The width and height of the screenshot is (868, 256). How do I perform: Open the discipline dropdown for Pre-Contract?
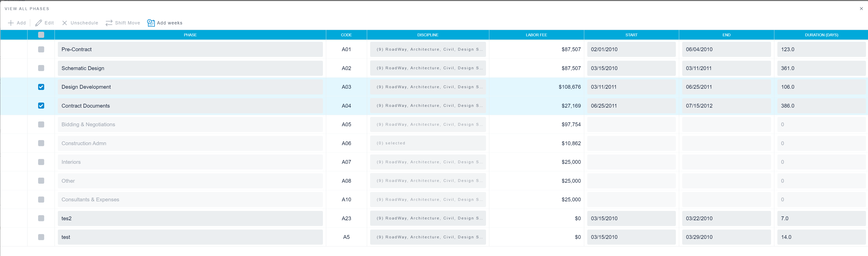tap(428, 49)
